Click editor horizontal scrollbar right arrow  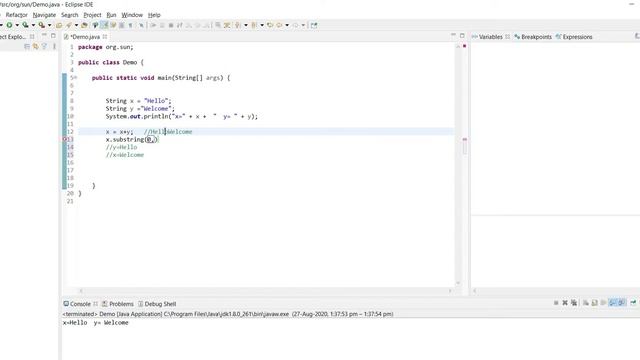(x=450, y=291)
